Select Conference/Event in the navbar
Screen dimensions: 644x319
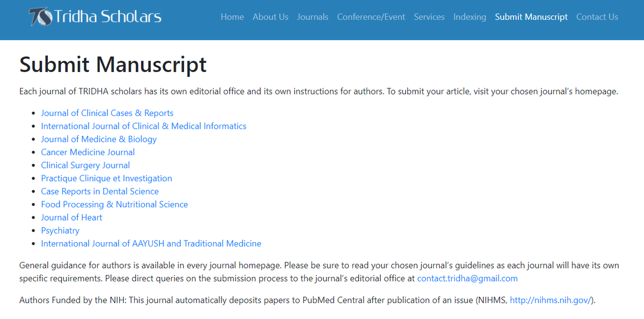coord(371,17)
